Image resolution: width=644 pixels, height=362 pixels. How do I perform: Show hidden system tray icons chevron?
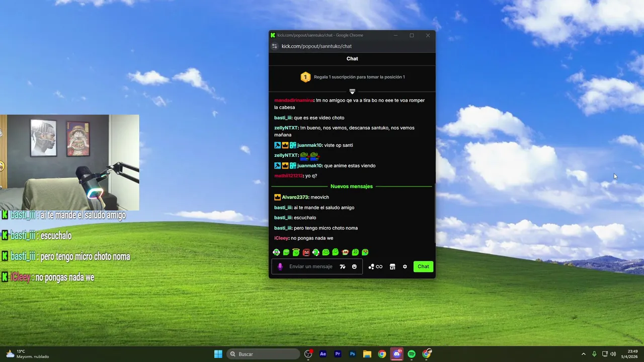point(583,354)
